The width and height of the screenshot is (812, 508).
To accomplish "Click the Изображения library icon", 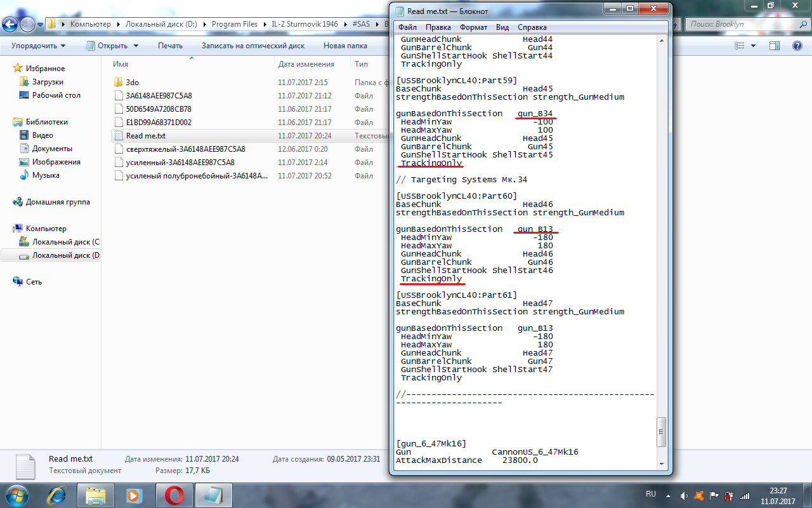I will click(x=24, y=162).
